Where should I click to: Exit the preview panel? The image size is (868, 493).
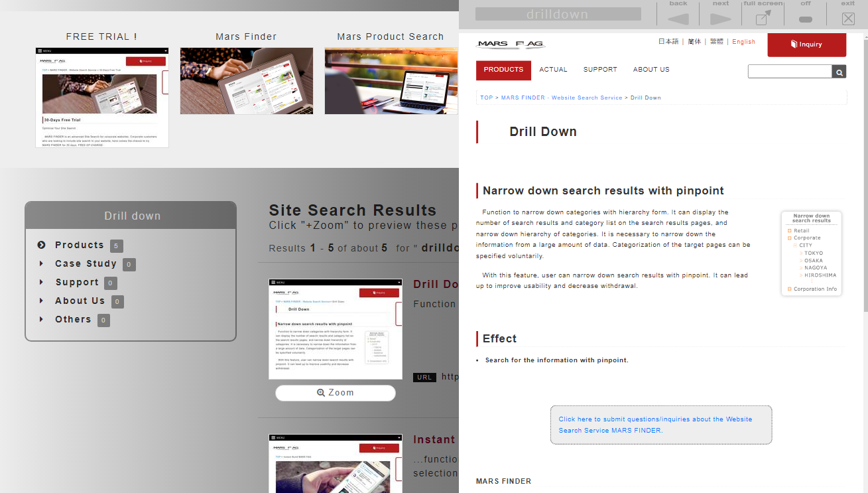848,14
